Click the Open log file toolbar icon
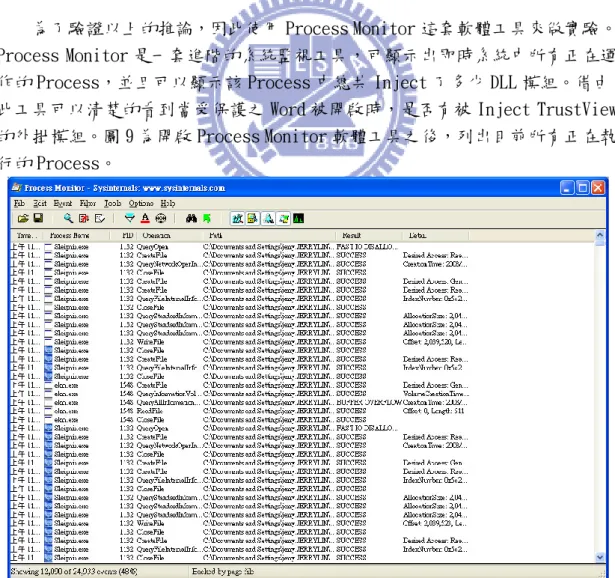The height and width of the screenshot is (578, 615). tap(23, 218)
